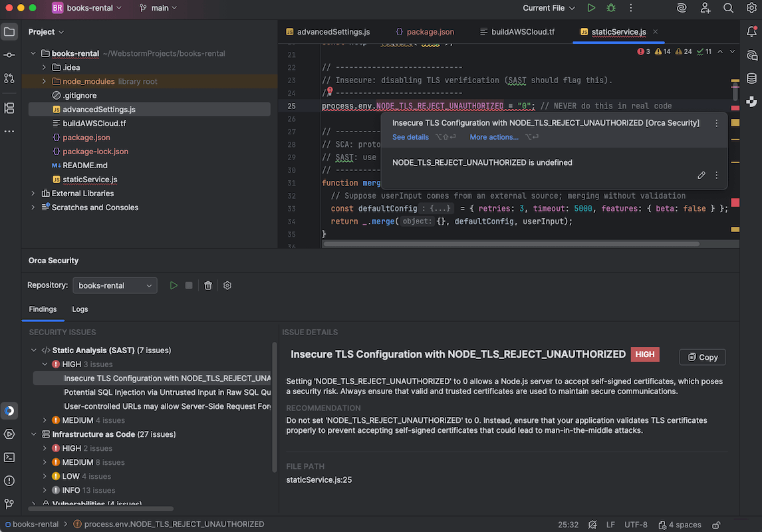762x532 pixels.
Task: Open the Terminal tool window icon
Action: [x=9, y=457]
